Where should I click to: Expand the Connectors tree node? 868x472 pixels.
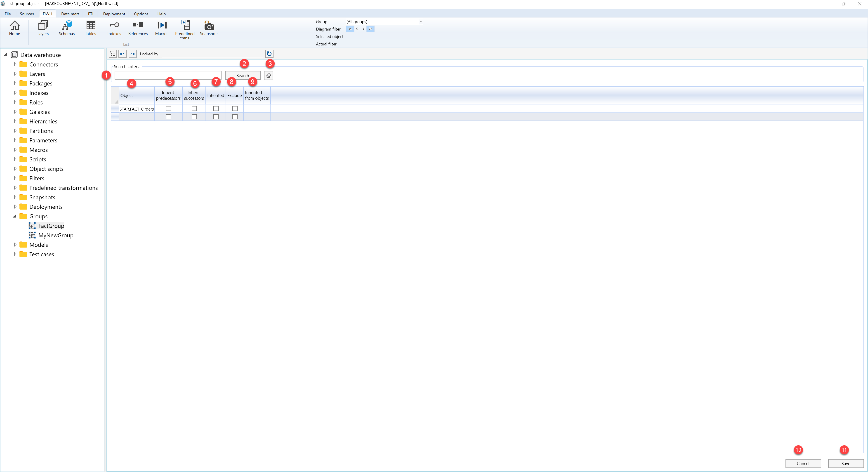15,64
